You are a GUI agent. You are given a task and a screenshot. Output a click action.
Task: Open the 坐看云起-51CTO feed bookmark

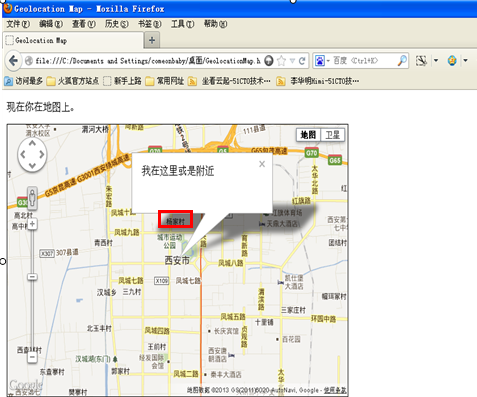229,81
